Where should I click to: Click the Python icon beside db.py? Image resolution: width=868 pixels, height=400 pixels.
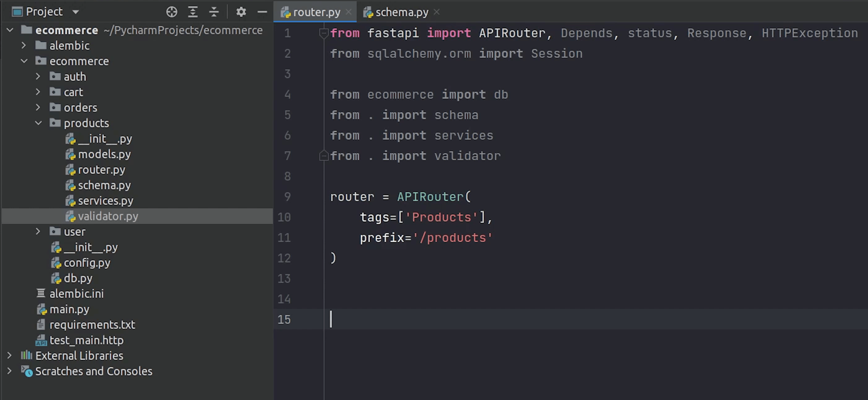click(56, 278)
